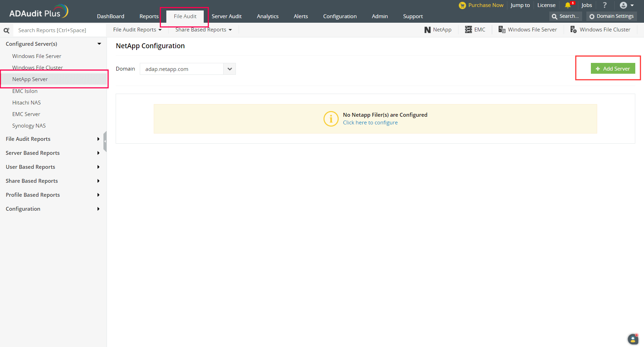644x347 pixels.
Task: Open the chat assistant icon at bottom right
Action: [x=633, y=339]
